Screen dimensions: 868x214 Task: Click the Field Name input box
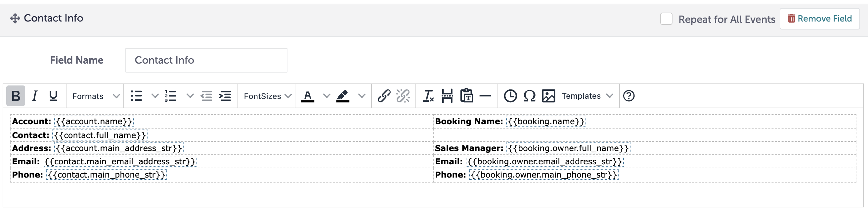point(206,60)
